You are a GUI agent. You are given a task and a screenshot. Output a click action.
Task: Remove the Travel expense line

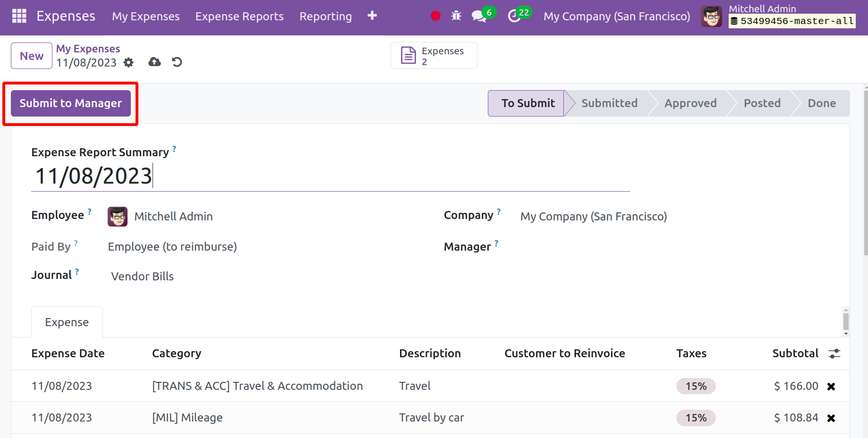(831, 387)
